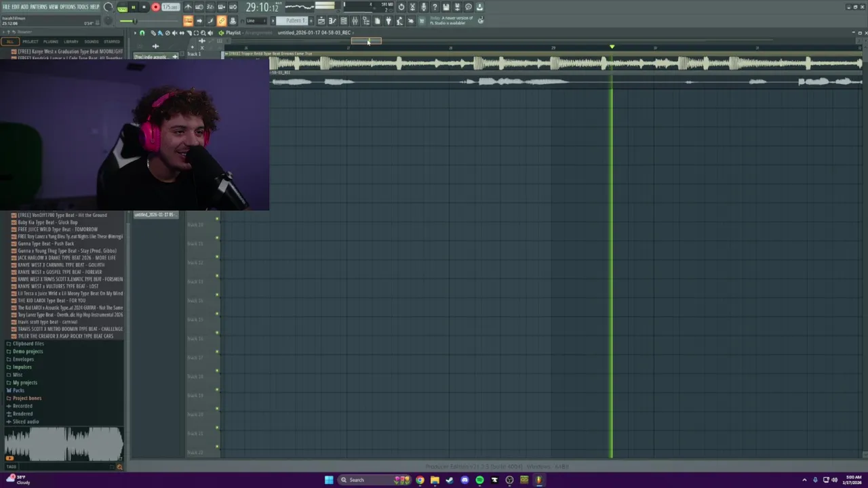Click the browser search magnifier icon
The width and height of the screenshot is (868, 488).
tap(119, 466)
